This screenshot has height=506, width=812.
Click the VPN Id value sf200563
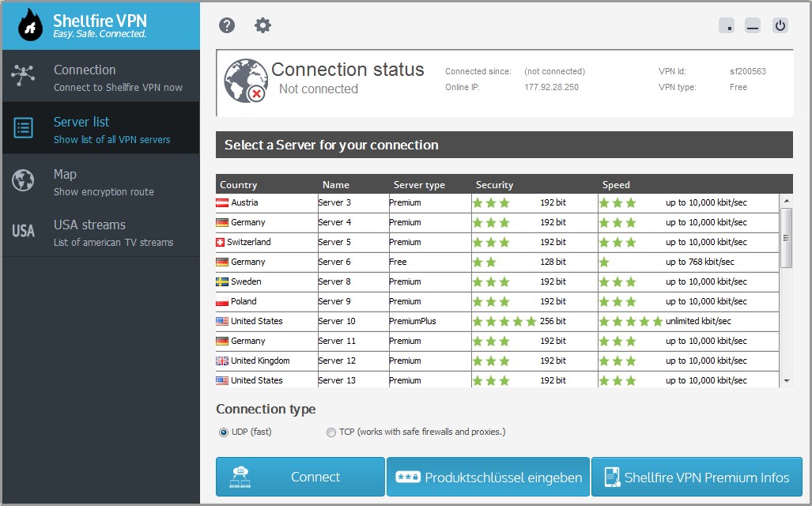tap(748, 71)
